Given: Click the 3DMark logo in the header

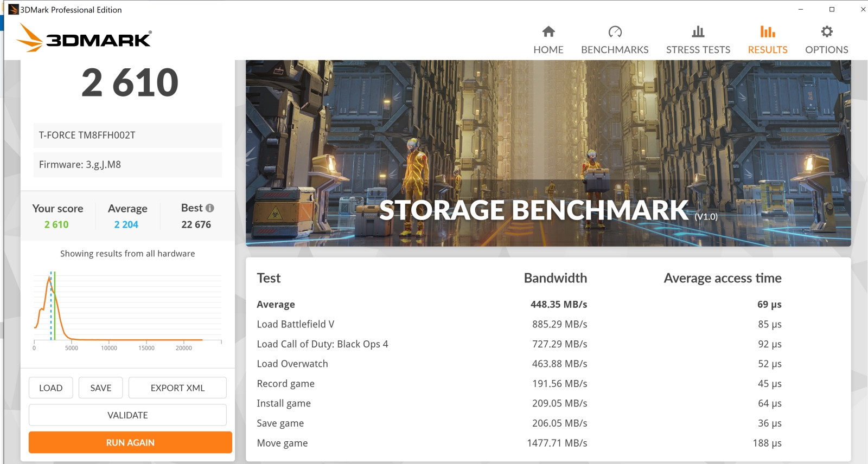Looking at the screenshot, I should [84, 38].
